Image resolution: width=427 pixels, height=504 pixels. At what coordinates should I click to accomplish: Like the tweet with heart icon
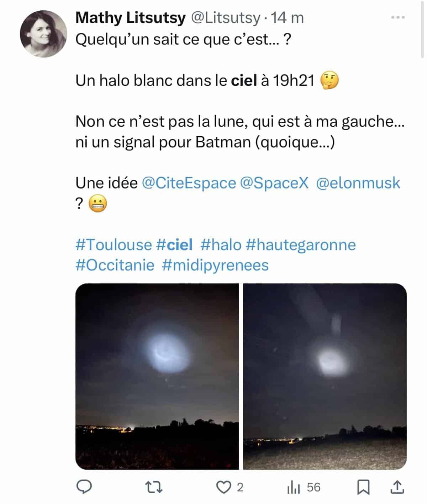click(x=224, y=487)
